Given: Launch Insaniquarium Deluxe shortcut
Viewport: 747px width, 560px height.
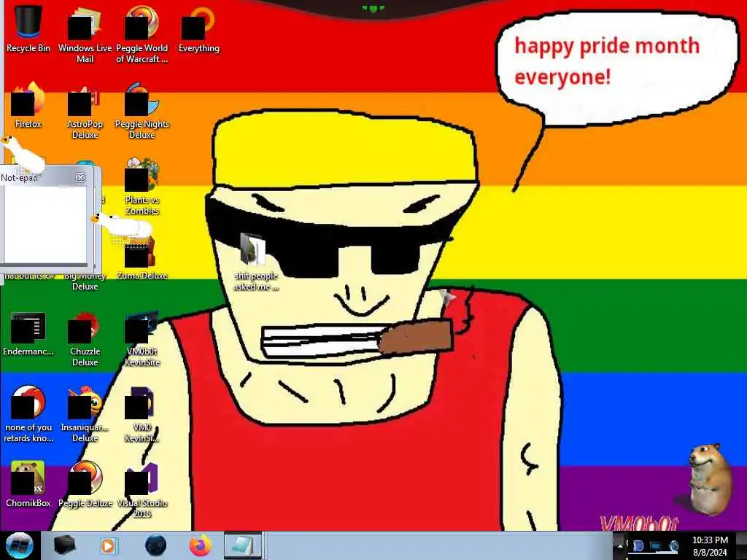Looking at the screenshot, I should [85, 413].
